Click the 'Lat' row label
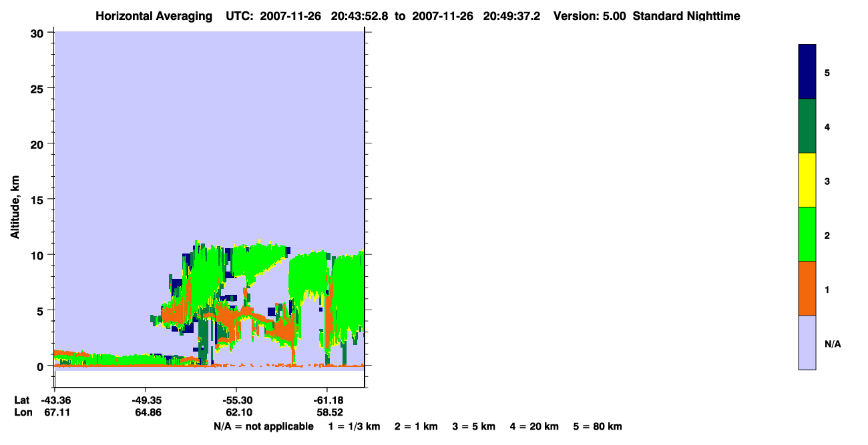 [x=22, y=400]
